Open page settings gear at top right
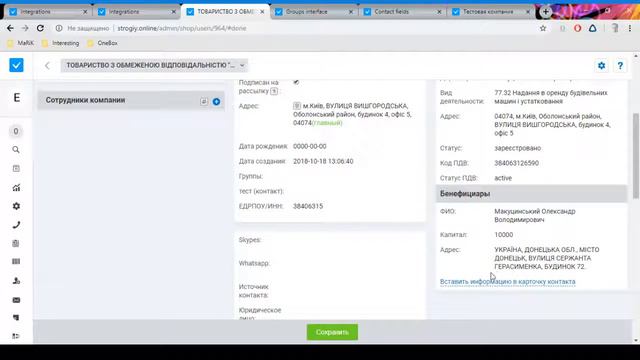This screenshot has height=360, width=640. click(x=602, y=65)
